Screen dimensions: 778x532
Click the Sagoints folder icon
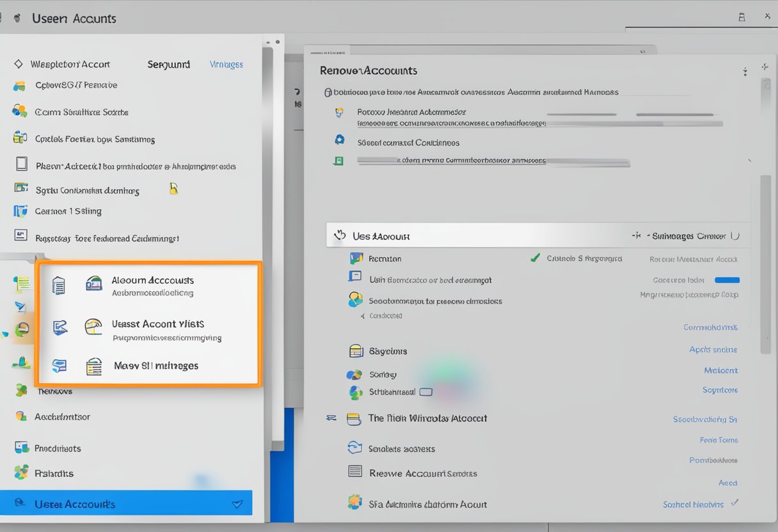tap(356, 351)
